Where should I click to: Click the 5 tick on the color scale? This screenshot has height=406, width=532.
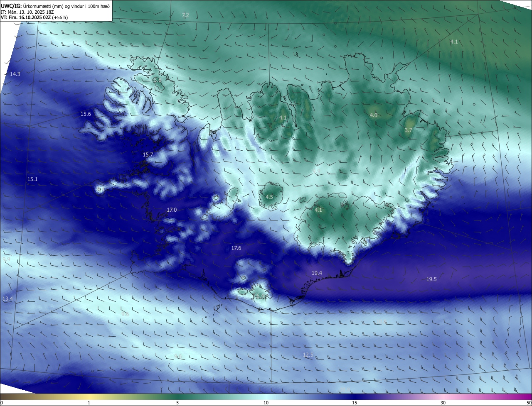click(x=177, y=403)
